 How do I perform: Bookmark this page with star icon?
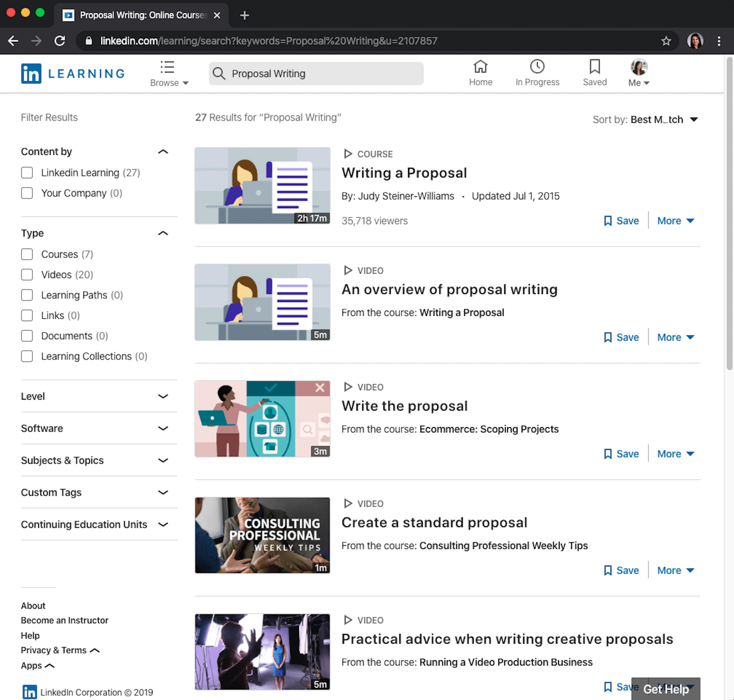tap(666, 41)
